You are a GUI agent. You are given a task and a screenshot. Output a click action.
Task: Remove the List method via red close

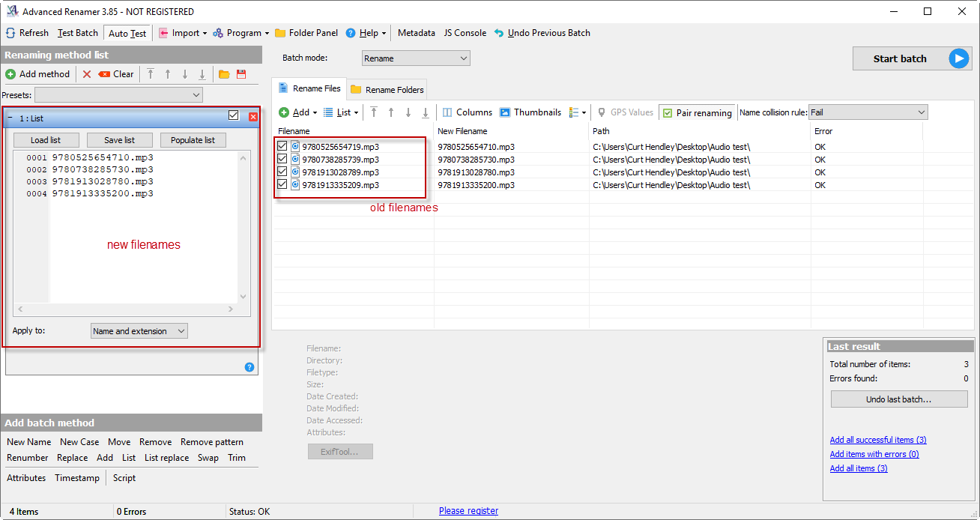point(253,116)
